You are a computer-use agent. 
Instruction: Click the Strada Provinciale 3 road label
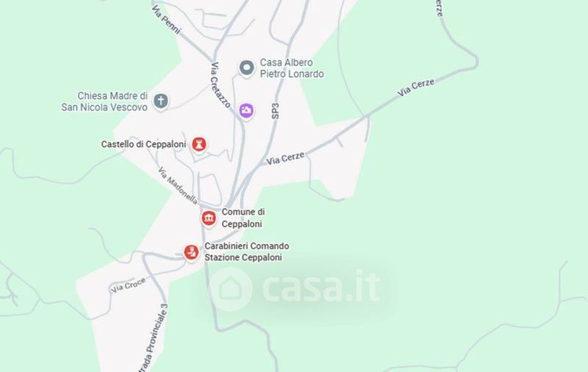click(154, 338)
